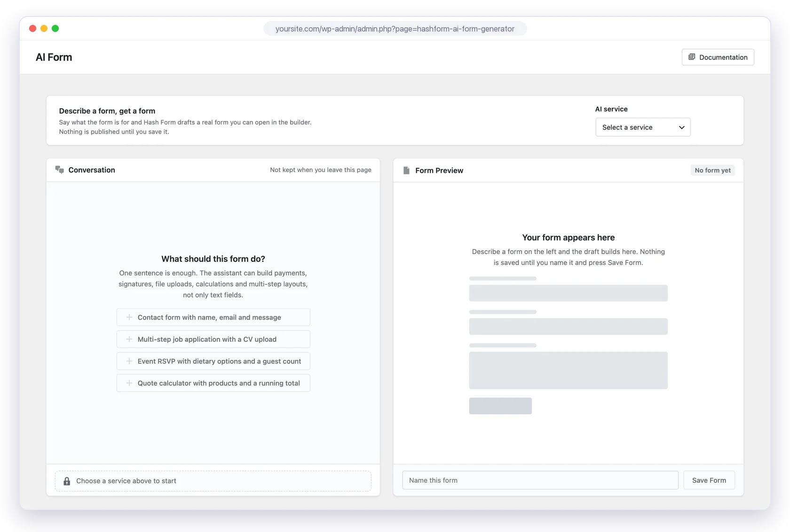Image resolution: width=790 pixels, height=532 pixels.
Task: Open the Documentation button
Action: click(718, 57)
